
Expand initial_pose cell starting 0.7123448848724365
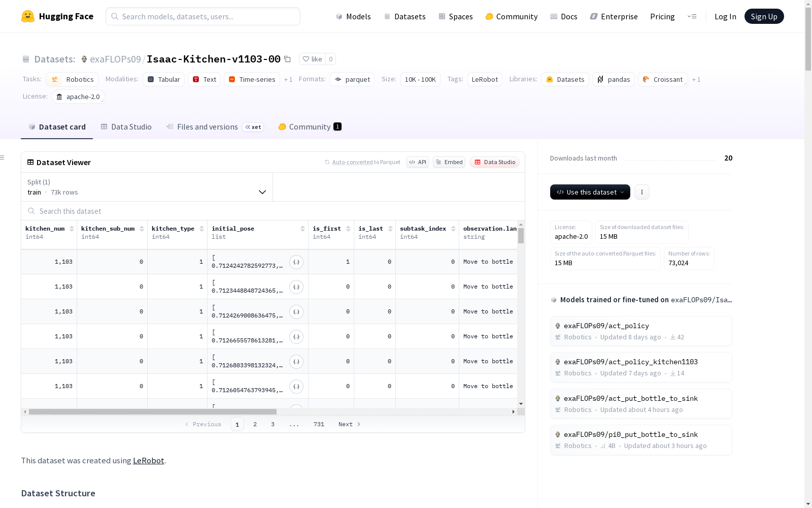coord(296,287)
